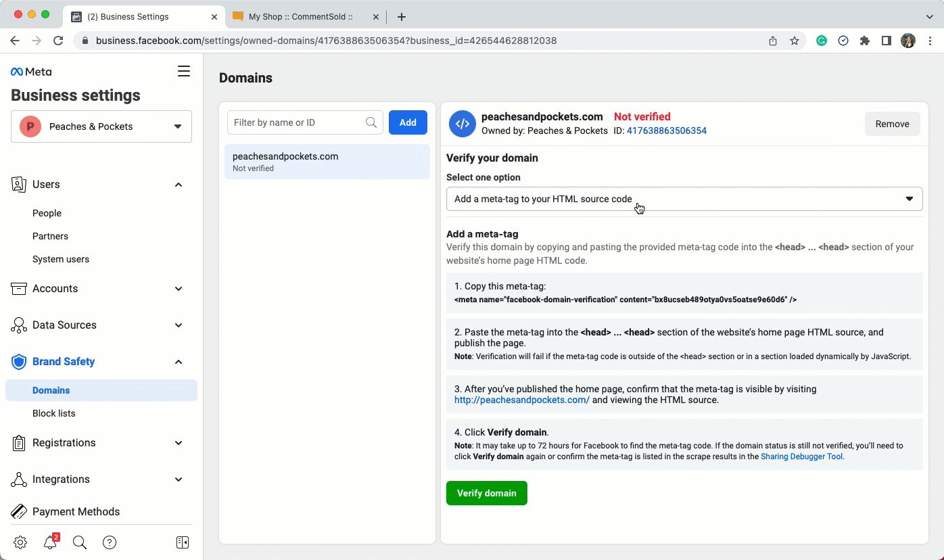Screen dimensions: 944x560
Task: Open notifications bell icon
Action: tap(50, 542)
